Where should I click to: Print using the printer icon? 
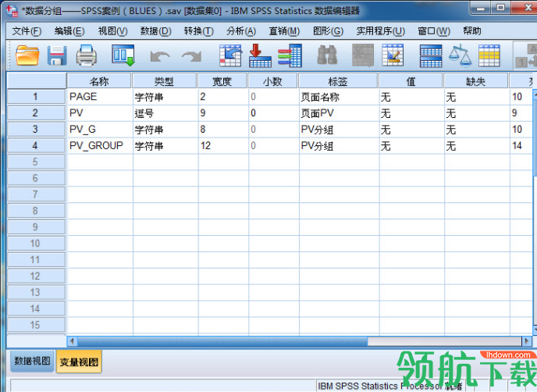point(87,55)
